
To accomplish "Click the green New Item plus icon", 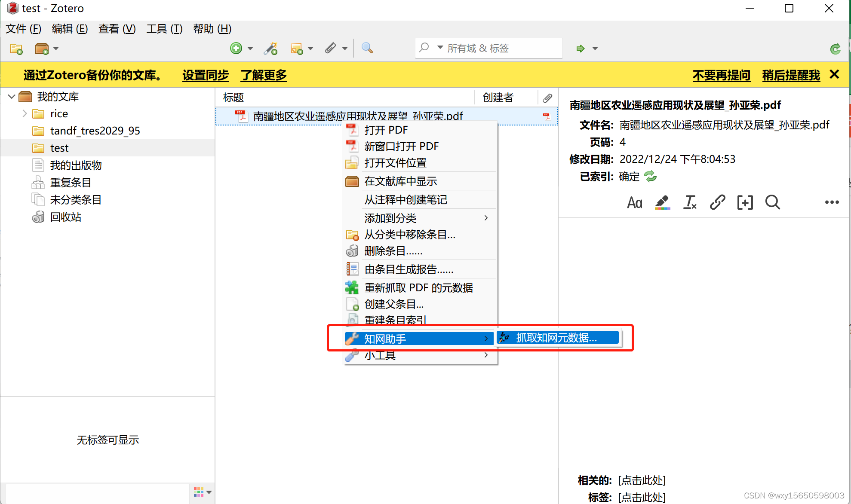I will coord(236,49).
